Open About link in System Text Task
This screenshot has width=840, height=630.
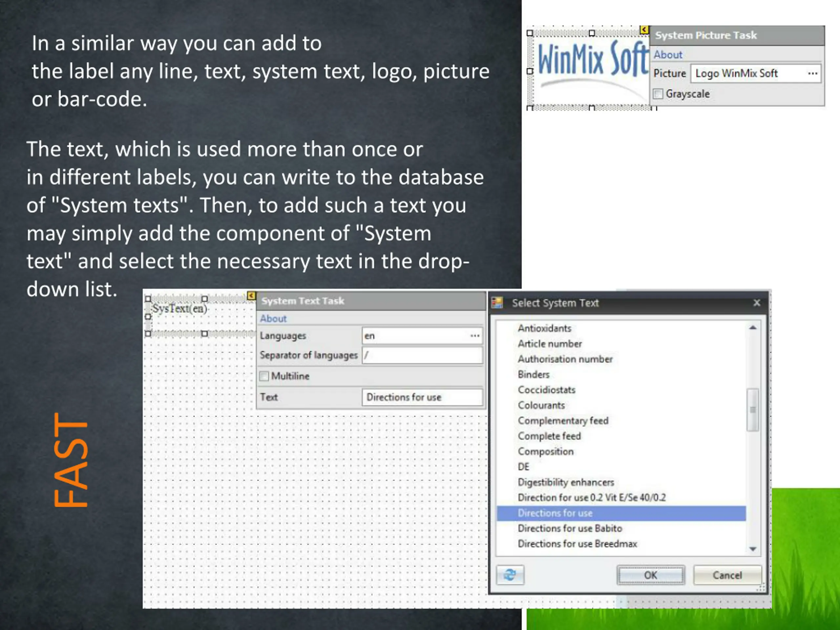[x=273, y=319]
